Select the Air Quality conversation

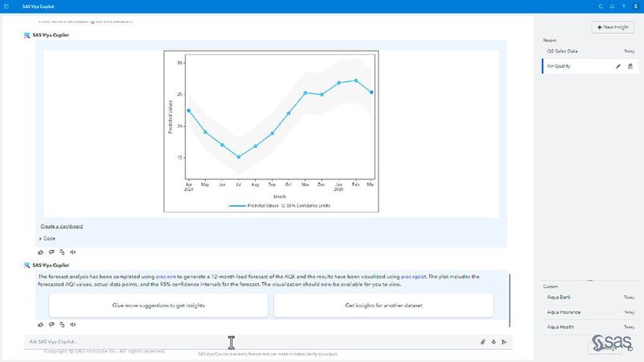[590, 66]
